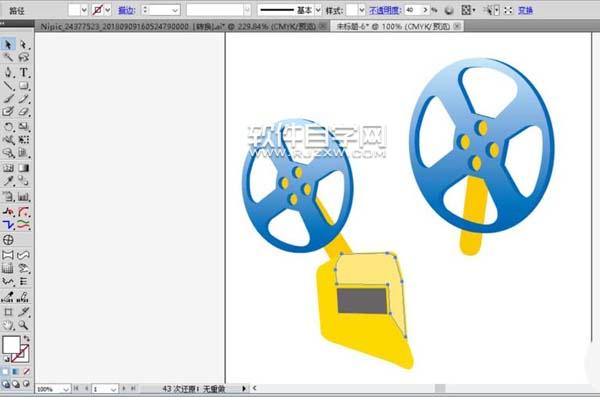Screen dimensions: 600x397
Task: Open the stroke color dropdown arrow
Action: [108, 10]
